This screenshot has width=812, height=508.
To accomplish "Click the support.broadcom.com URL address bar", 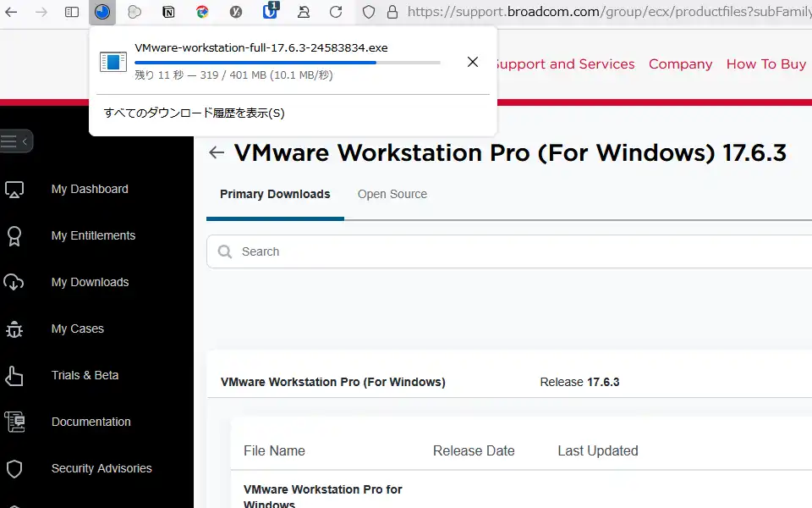I will pyautogui.click(x=609, y=11).
